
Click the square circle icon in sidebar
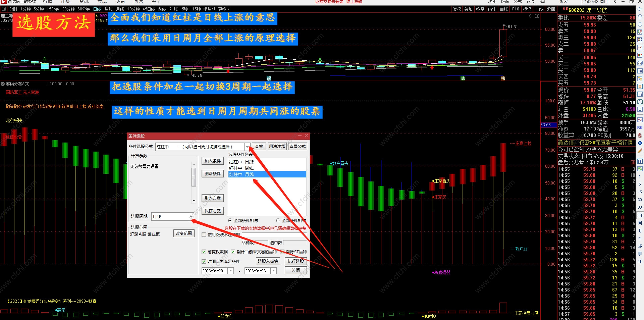click(640, 109)
